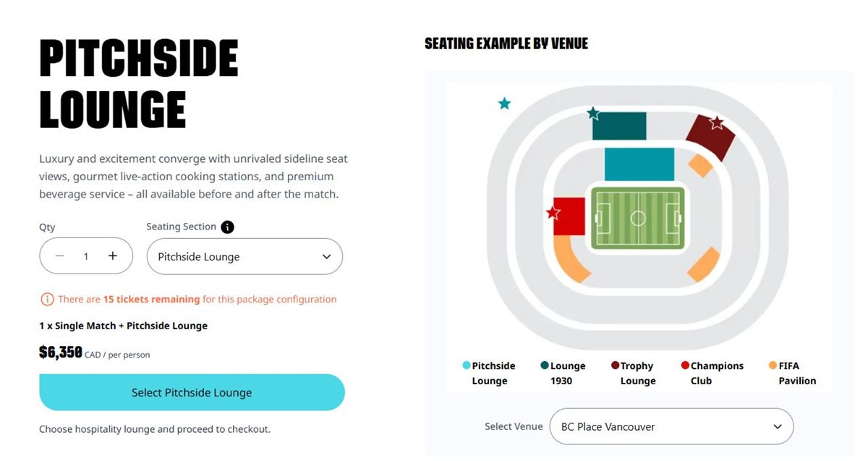Viewport: 868px width, 461px height.
Task: Click the teal Pitchside Lounge area on map
Action: coord(639,164)
